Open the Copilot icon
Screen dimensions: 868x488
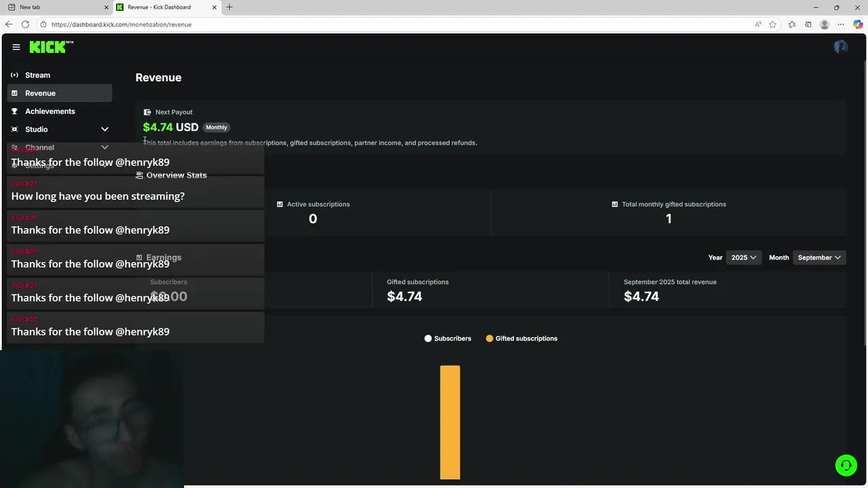(x=858, y=24)
